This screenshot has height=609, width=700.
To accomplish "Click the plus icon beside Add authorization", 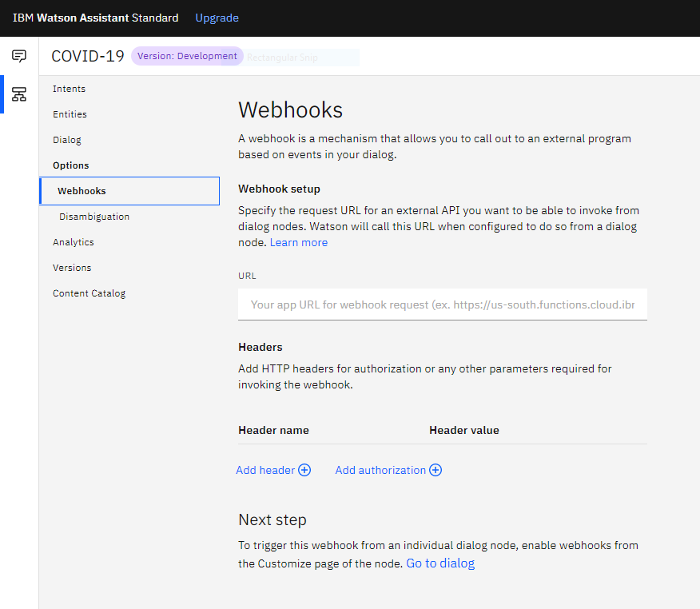I will click(x=436, y=470).
